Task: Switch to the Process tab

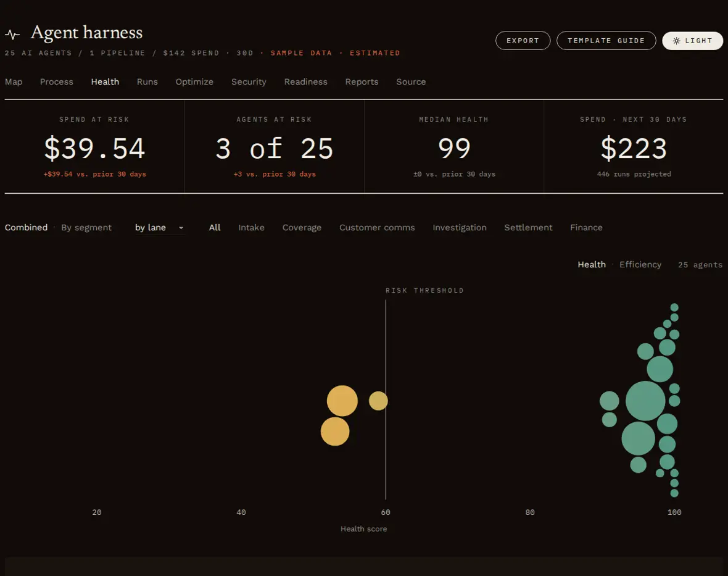Action: tap(57, 81)
